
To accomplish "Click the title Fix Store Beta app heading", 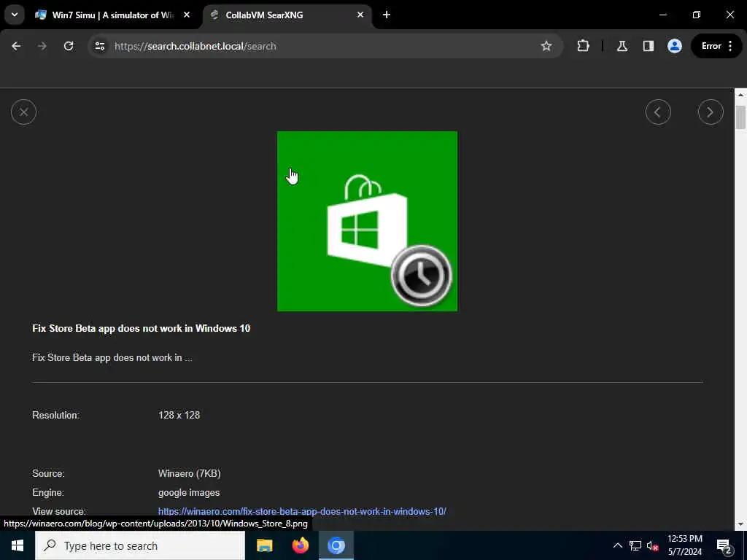I will pos(141,328).
